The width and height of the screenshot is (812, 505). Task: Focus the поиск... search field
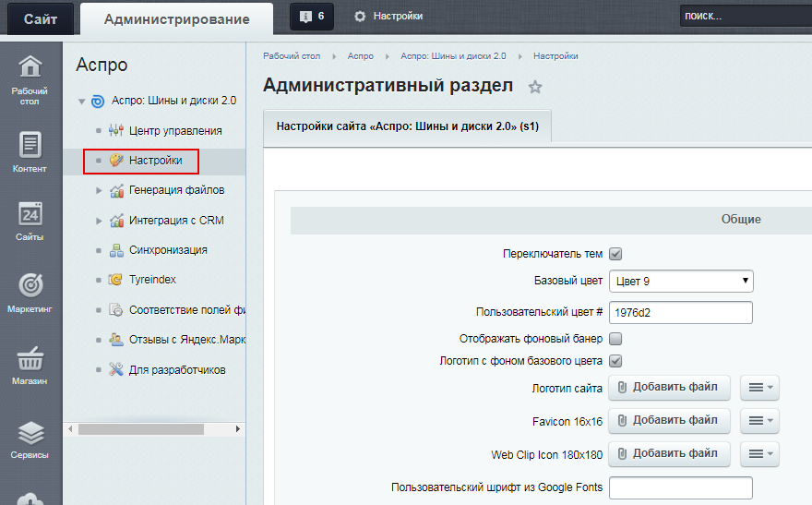[x=746, y=16]
